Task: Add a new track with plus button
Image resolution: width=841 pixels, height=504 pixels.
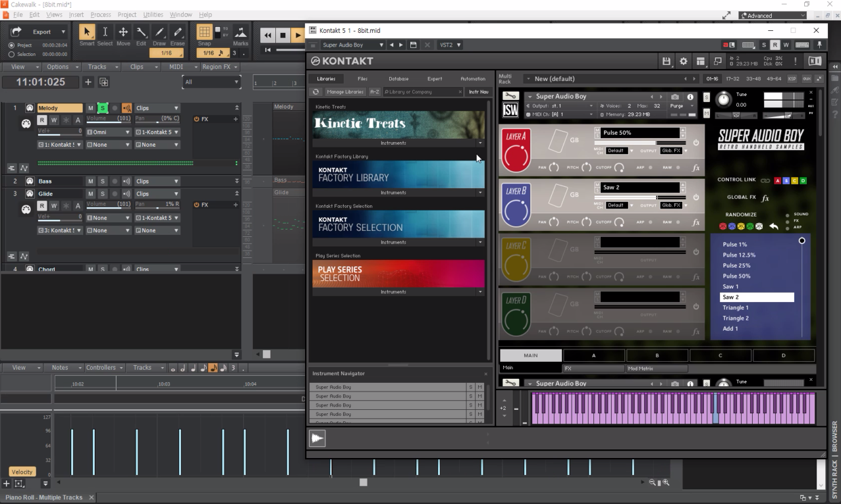Action: (x=88, y=82)
